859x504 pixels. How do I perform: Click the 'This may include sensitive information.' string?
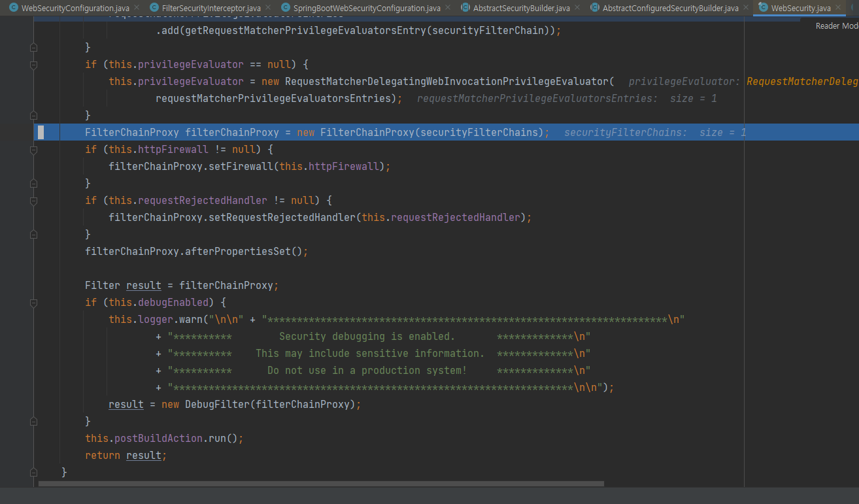(x=370, y=354)
